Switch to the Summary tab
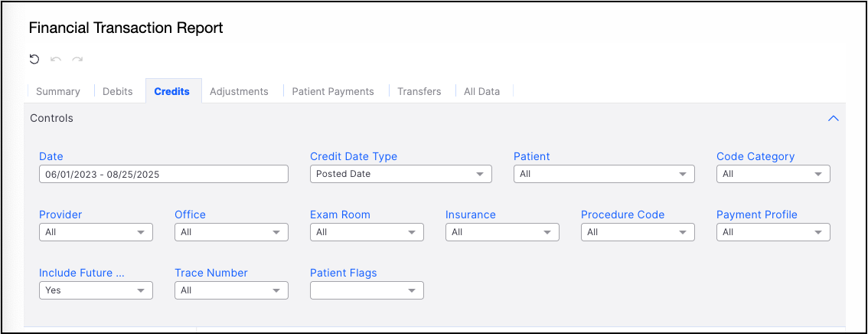Screen dimensions: 868x334 click(x=58, y=91)
